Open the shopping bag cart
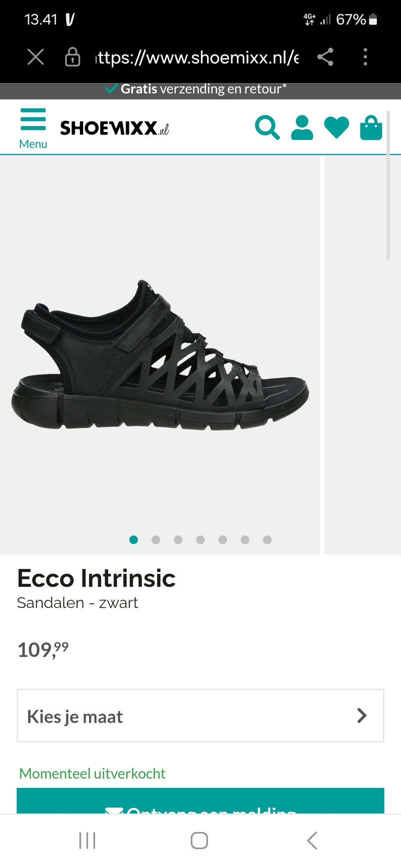This screenshot has height=868, width=401. click(371, 128)
